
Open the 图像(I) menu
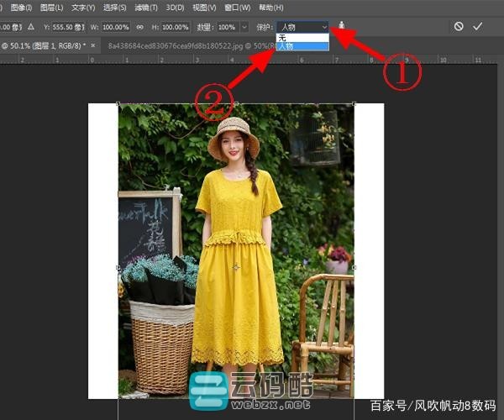click(20, 8)
